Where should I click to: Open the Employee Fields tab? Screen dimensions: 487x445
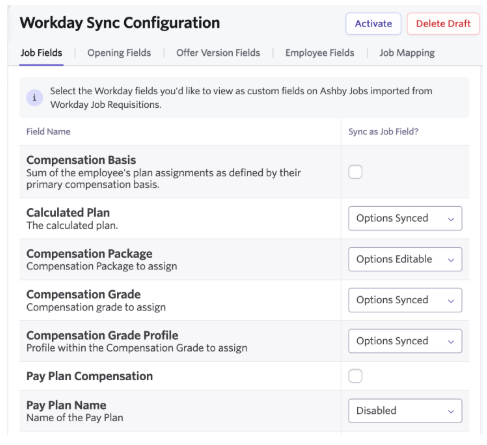coord(320,53)
